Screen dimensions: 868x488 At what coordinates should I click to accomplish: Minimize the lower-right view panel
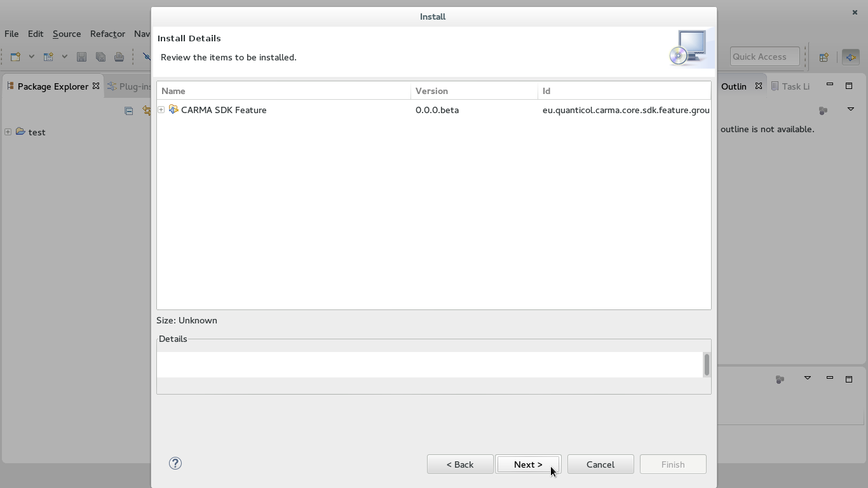click(829, 379)
